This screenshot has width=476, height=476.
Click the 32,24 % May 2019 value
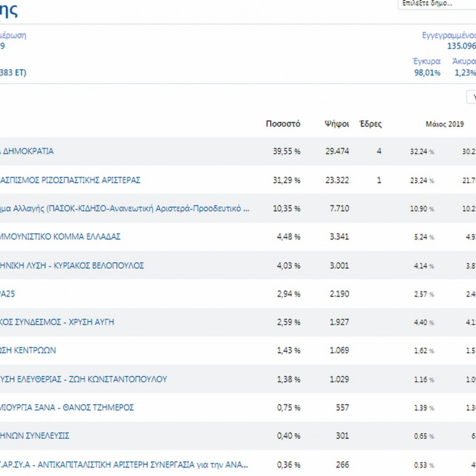pyautogui.click(x=422, y=152)
